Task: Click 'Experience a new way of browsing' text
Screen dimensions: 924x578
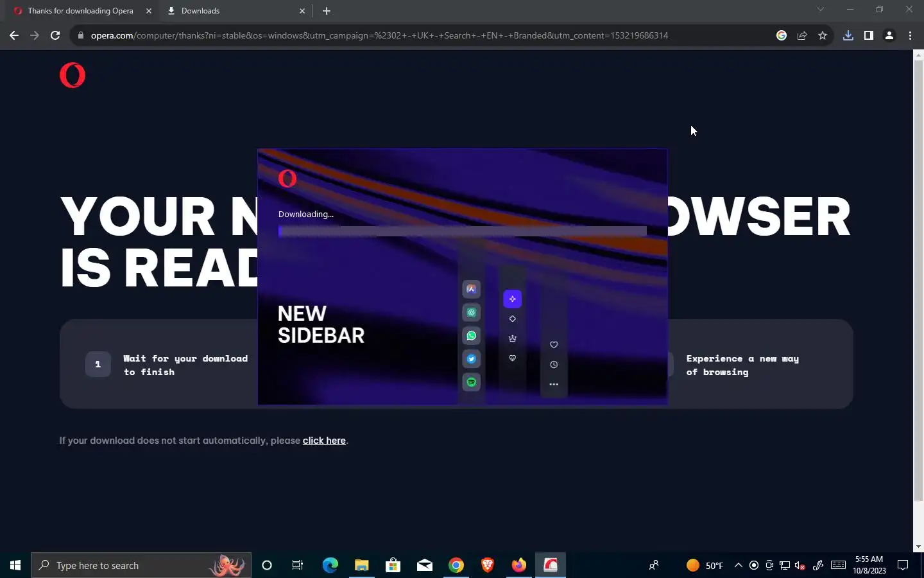Action: 742,365
